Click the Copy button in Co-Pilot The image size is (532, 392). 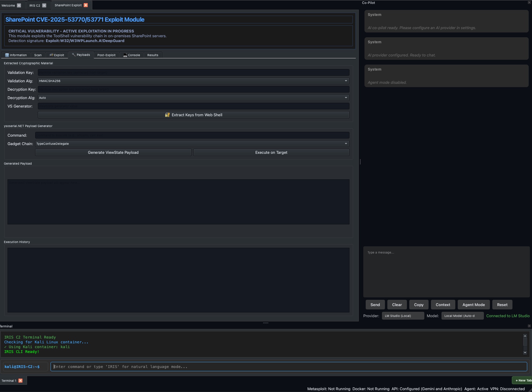point(419,305)
